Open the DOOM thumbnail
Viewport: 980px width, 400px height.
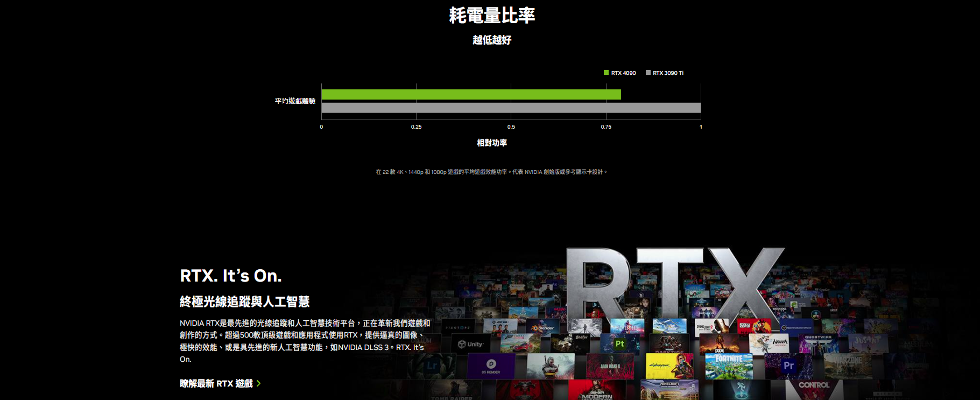(719, 343)
